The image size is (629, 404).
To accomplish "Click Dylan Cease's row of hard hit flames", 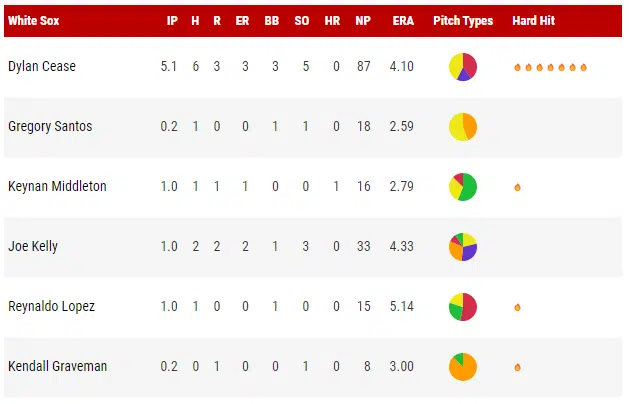I will tap(550, 67).
